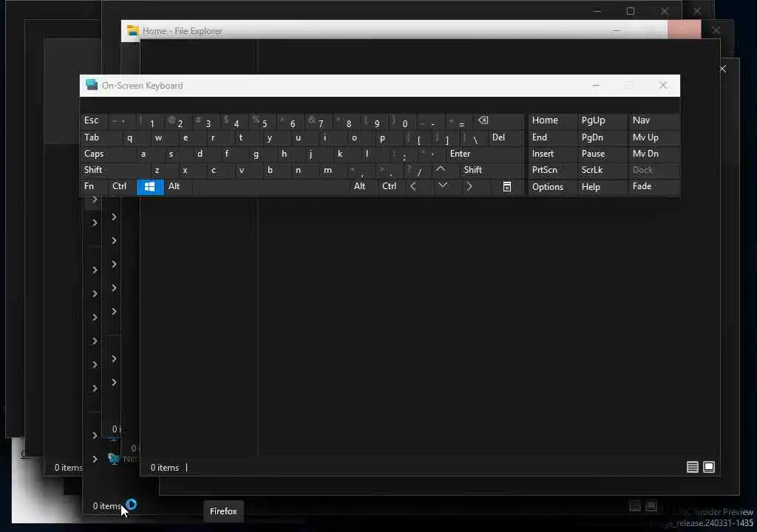
Task: Tap the context menu key icon
Action: 507,187
